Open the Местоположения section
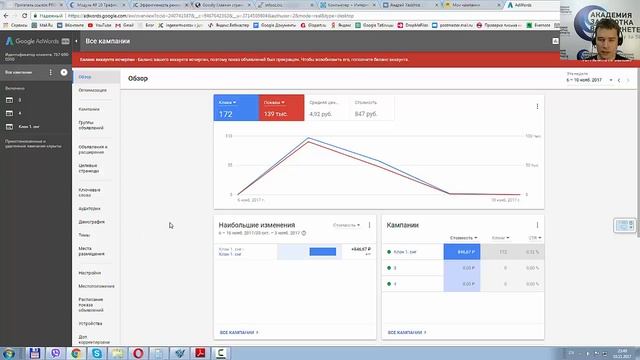Image resolution: width=640 pixels, height=360 pixels. tap(96, 286)
